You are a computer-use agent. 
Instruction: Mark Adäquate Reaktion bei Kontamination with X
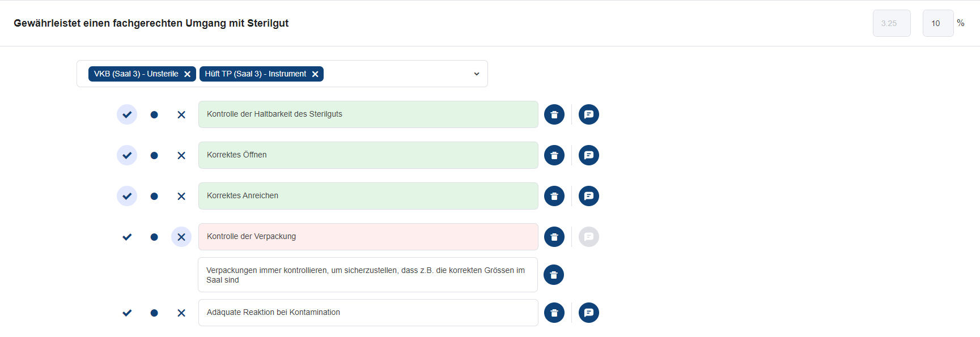(x=181, y=313)
